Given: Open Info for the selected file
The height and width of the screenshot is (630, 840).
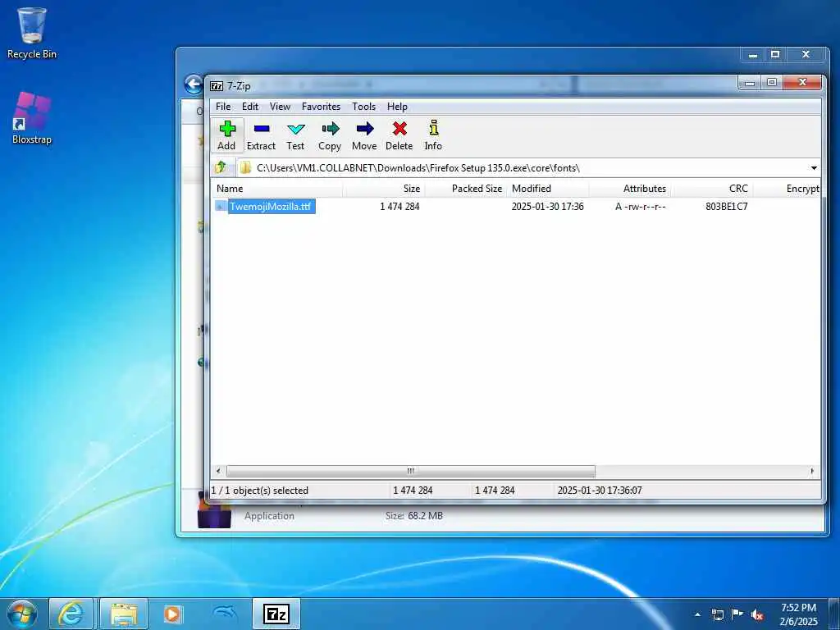Looking at the screenshot, I should tap(433, 135).
